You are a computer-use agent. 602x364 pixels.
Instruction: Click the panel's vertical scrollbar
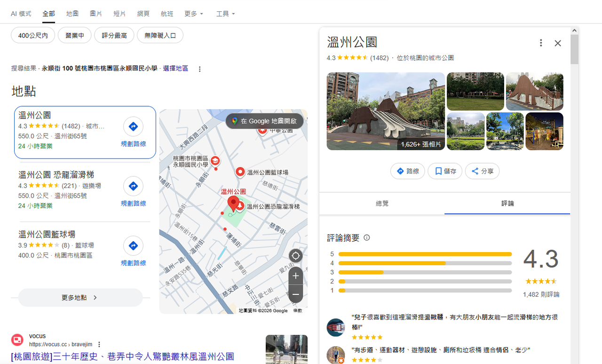tap(574, 49)
